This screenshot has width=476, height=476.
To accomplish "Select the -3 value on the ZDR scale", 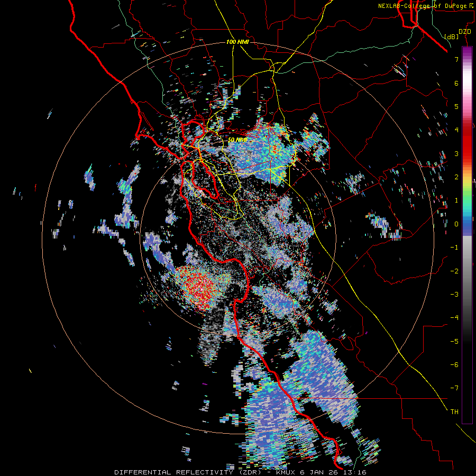I will point(454,294).
